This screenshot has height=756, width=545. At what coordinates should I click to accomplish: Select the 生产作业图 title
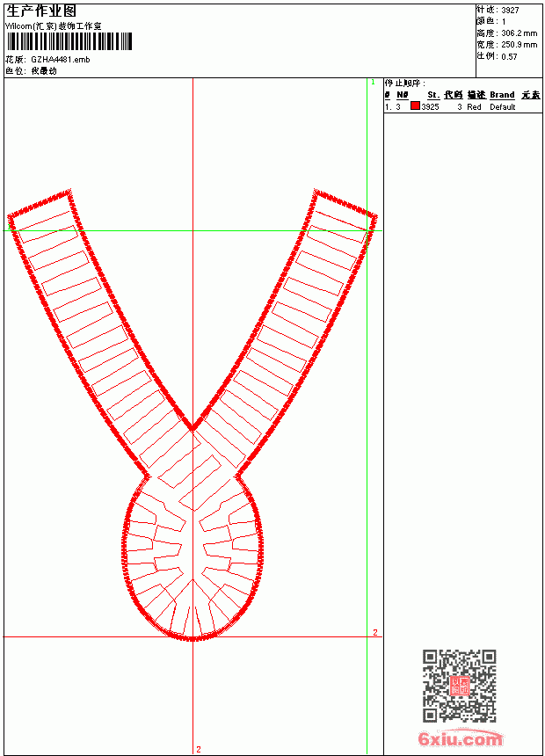click(x=41, y=11)
